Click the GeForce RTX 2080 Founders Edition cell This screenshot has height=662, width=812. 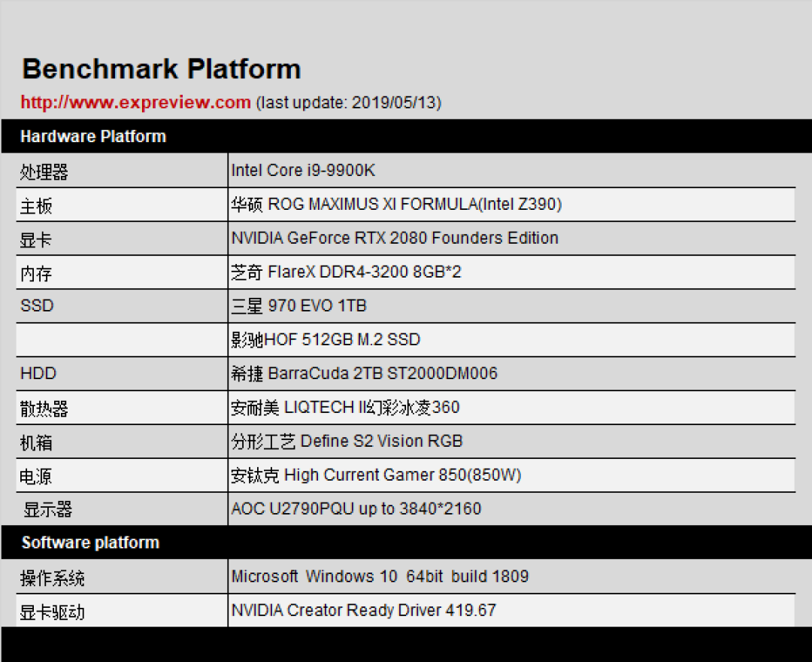[512, 238]
